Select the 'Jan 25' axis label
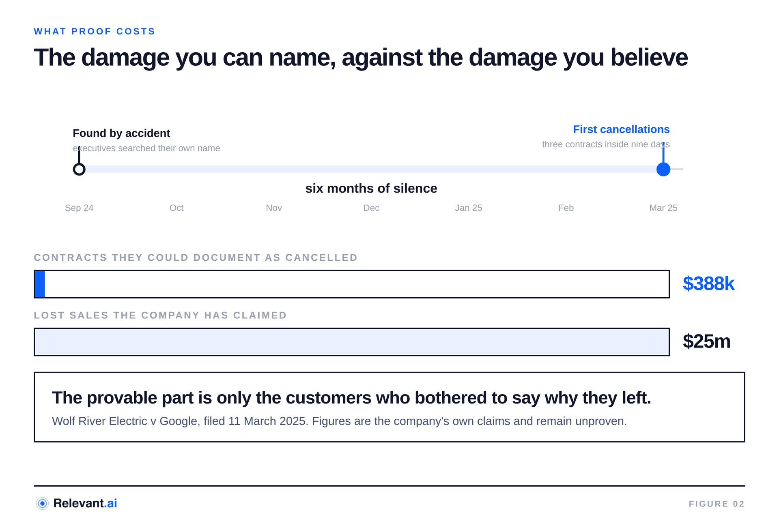779x532 pixels. coord(469,208)
